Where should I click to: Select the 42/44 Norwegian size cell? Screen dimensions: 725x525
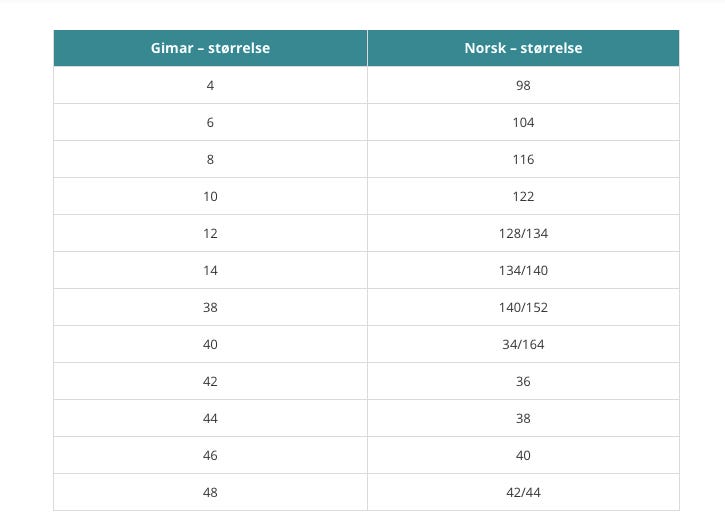[x=523, y=492]
